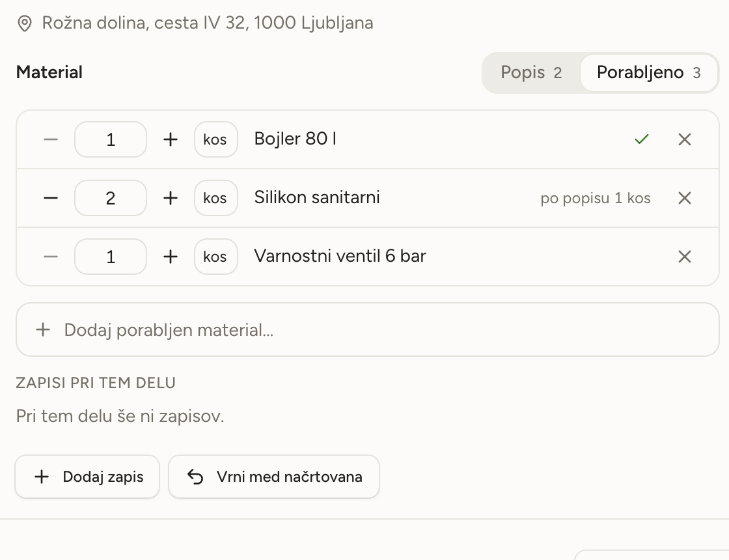Edit quantity field for Varnostni ventil 6 bar
This screenshot has width=729, height=560.
(111, 257)
